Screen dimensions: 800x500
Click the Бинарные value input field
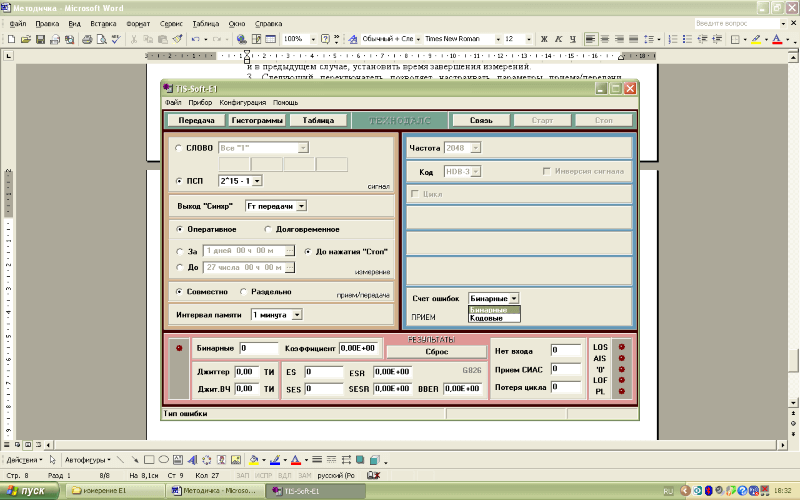pos(259,348)
